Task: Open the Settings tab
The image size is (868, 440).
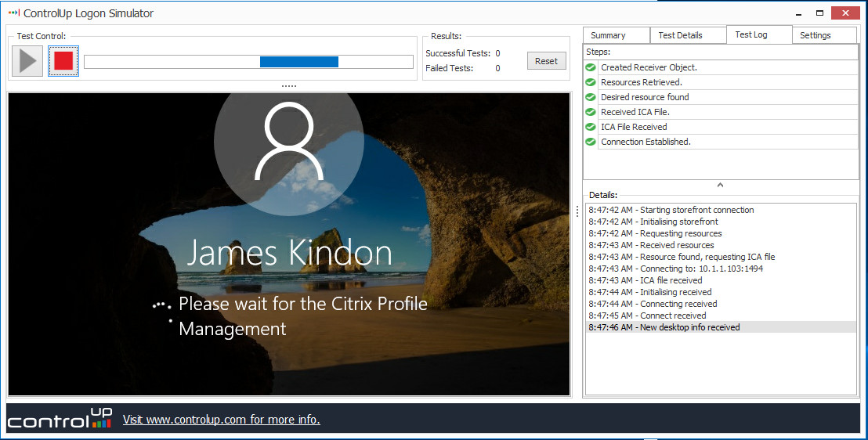Action: point(823,35)
